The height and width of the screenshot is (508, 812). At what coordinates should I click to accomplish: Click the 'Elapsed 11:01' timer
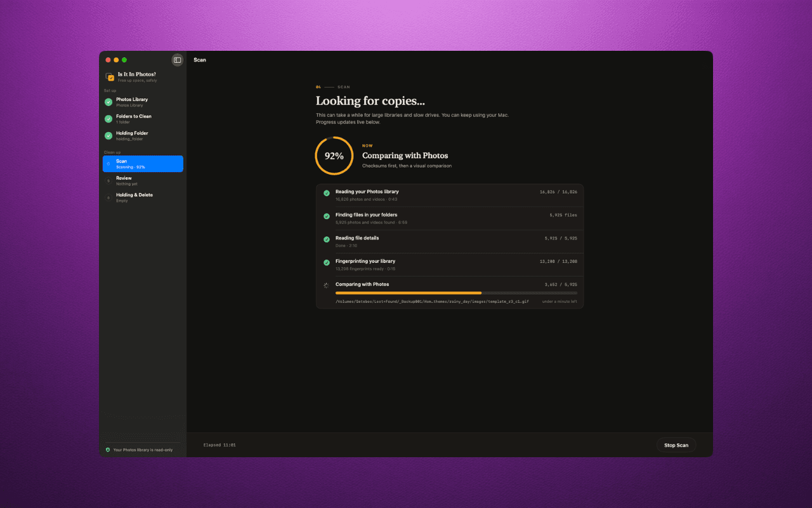(x=219, y=445)
